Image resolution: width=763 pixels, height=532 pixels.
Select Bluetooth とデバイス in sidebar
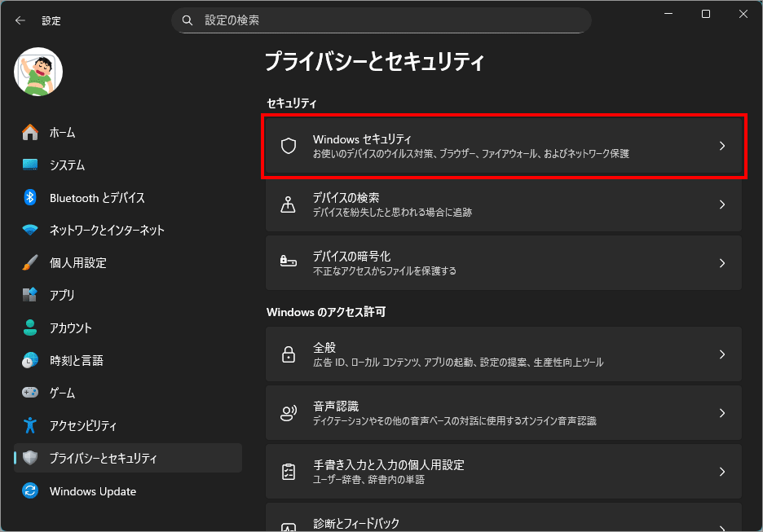point(96,197)
